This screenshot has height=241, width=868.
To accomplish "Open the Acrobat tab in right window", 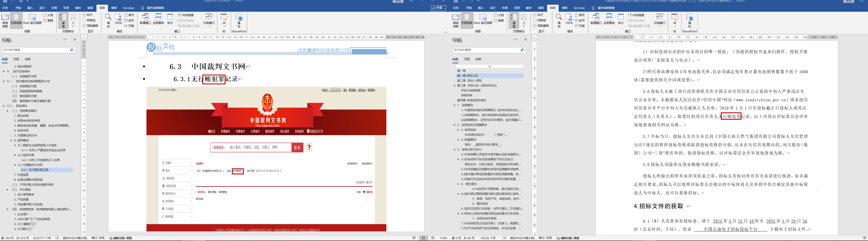I will 579,8.
